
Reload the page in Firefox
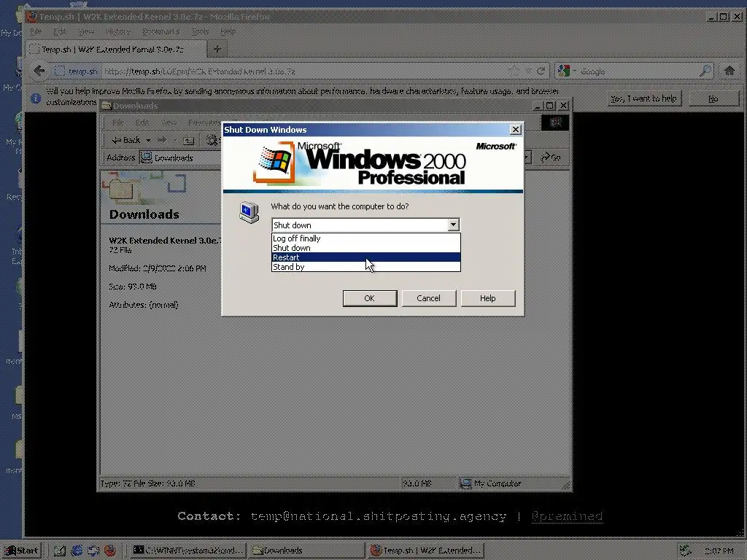(x=541, y=71)
